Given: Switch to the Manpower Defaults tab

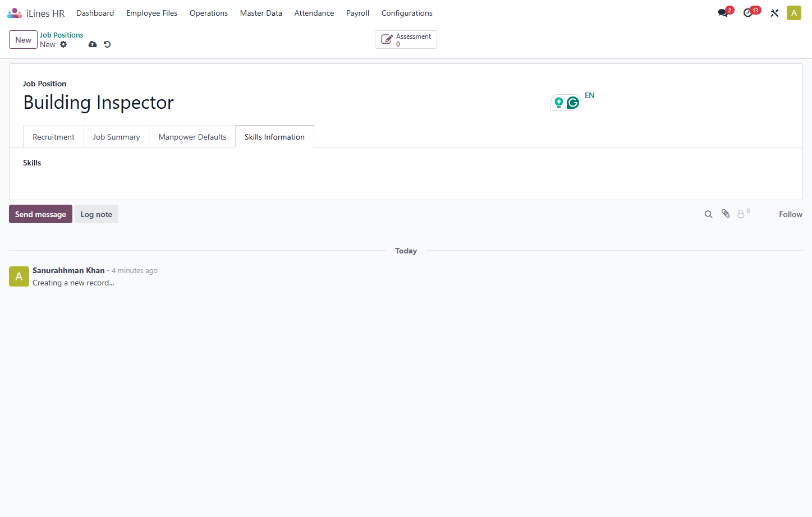Looking at the screenshot, I should point(192,137).
